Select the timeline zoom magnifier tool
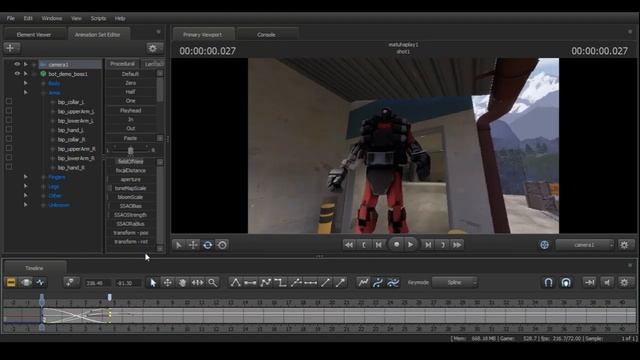The height and width of the screenshot is (360, 640). (x=213, y=282)
